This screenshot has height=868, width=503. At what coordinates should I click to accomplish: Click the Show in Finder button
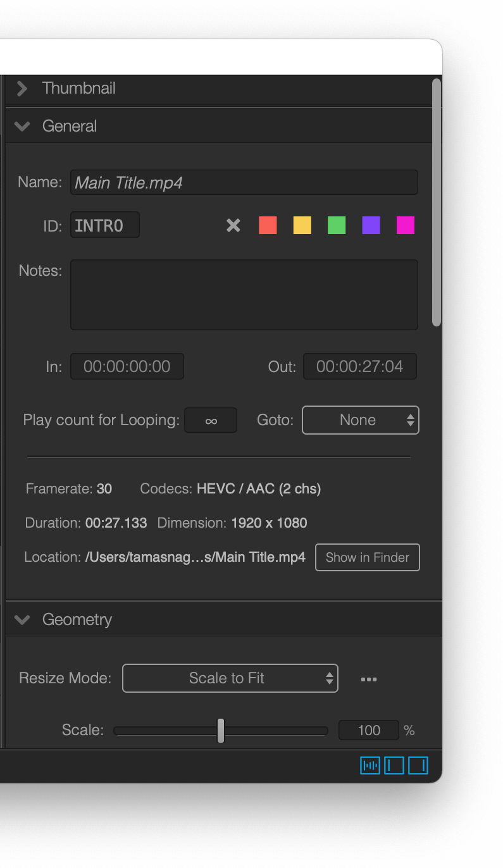(367, 557)
